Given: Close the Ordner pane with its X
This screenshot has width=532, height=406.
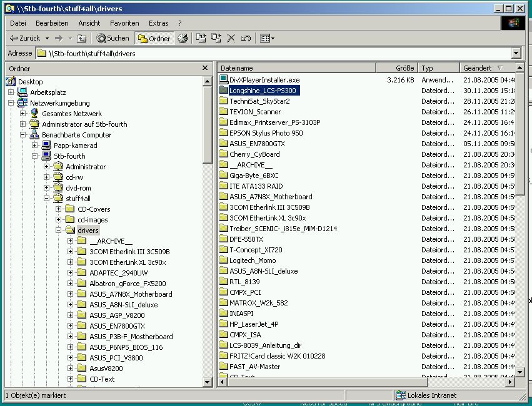Looking at the screenshot, I should coord(204,68).
